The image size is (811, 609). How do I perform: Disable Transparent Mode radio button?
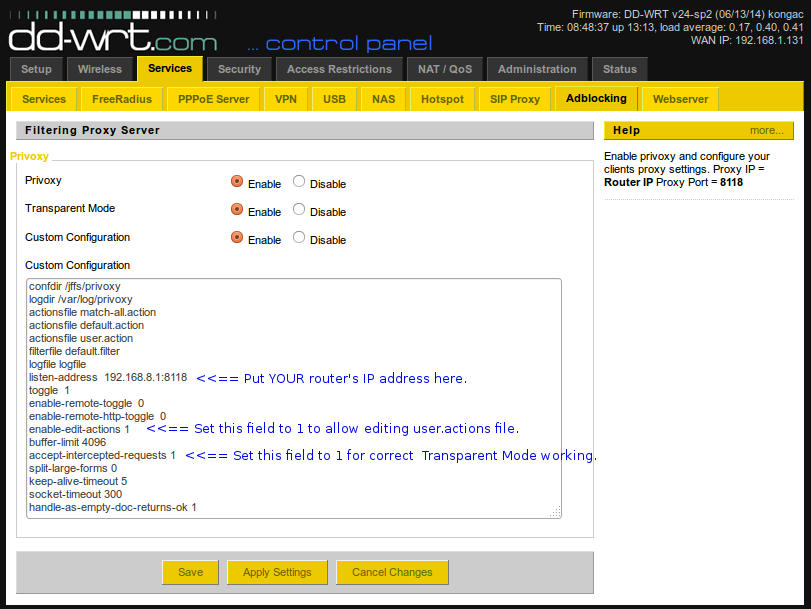pos(298,209)
